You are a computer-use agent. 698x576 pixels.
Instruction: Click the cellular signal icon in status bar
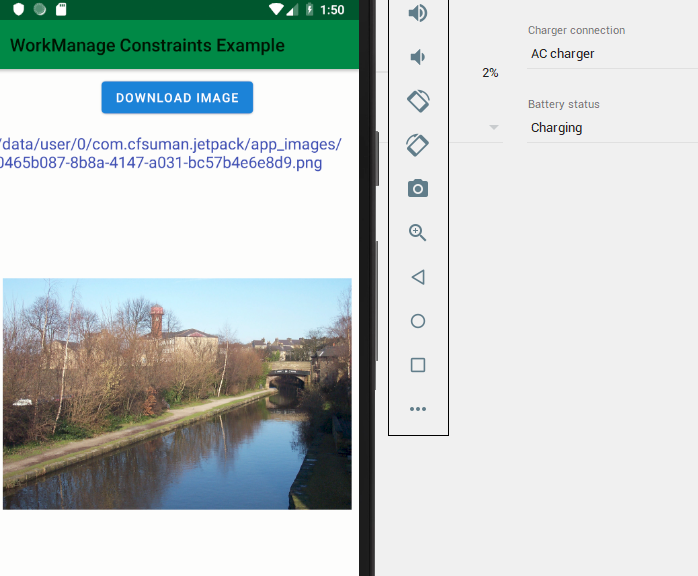click(x=292, y=10)
